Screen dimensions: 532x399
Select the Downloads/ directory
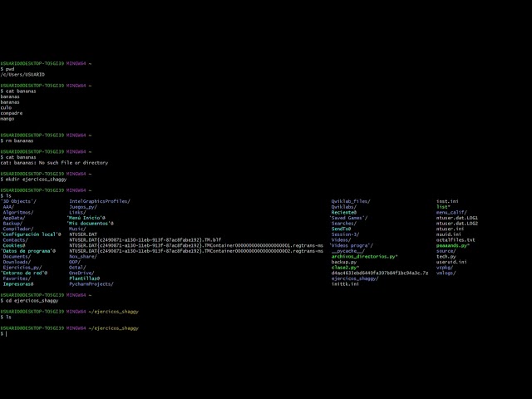pos(17,262)
